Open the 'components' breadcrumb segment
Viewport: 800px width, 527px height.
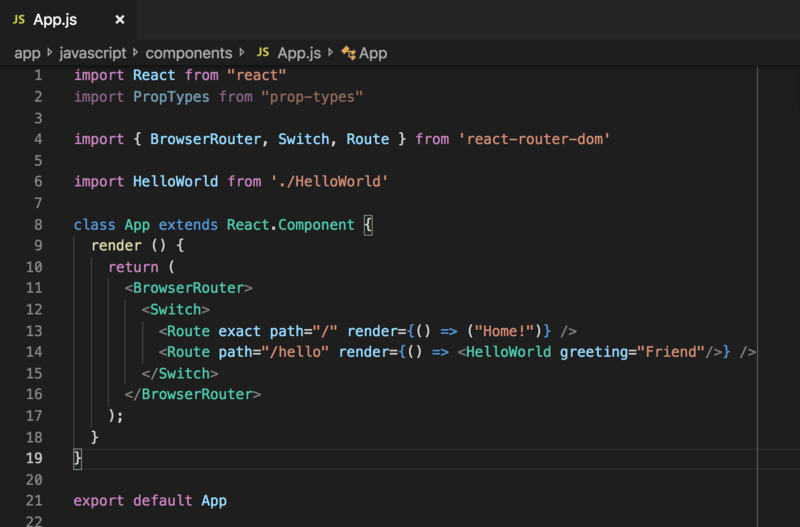[189, 53]
